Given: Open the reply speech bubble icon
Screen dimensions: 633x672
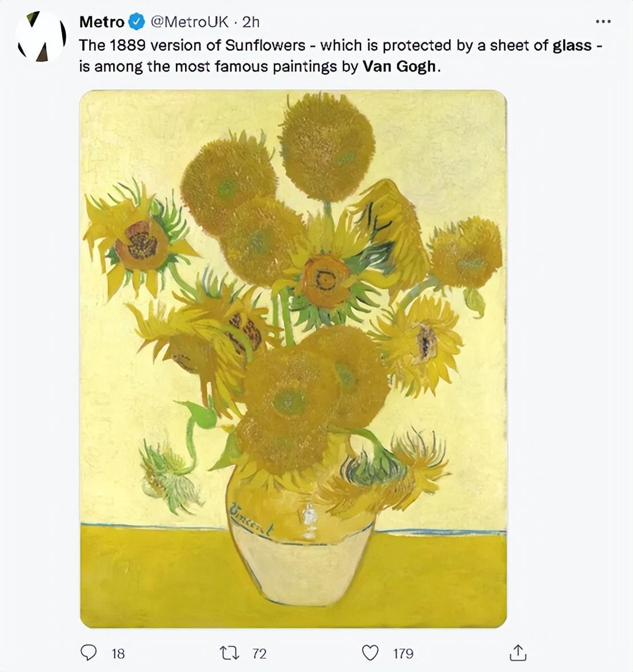Looking at the screenshot, I should (x=89, y=653).
